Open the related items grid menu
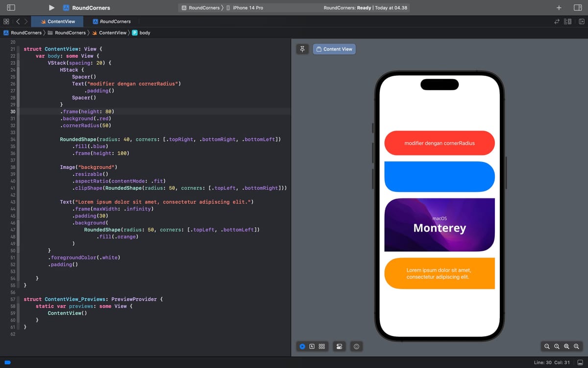Screen dimensions: 588x368 (x=6, y=22)
